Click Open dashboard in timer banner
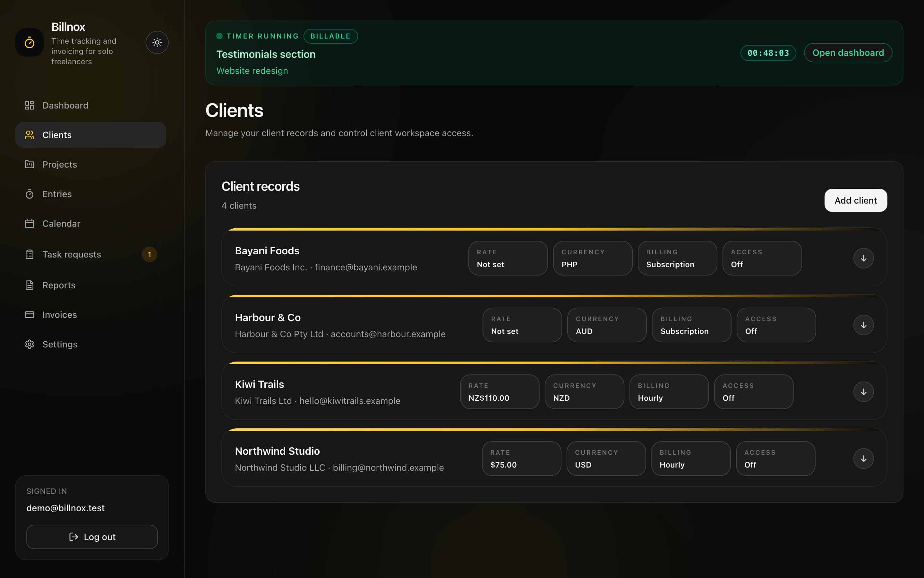Image resolution: width=924 pixels, height=578 pixels. 848,53
